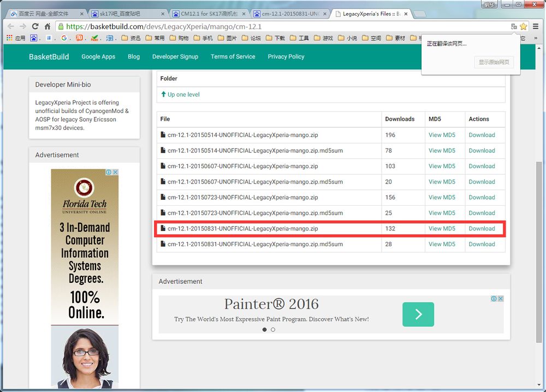Open the 小说 bookmark folder
Viewport: 546px width, 392px height.
coord(347,38)
